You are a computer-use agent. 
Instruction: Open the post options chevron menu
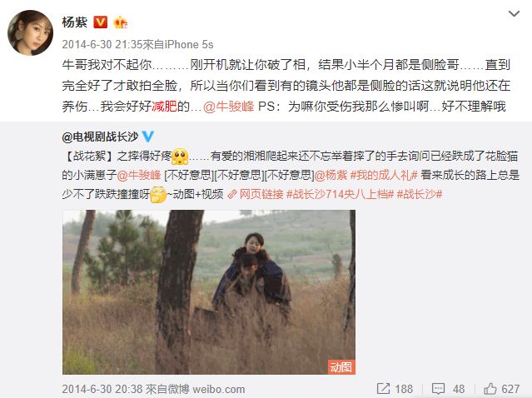[514, 14]
